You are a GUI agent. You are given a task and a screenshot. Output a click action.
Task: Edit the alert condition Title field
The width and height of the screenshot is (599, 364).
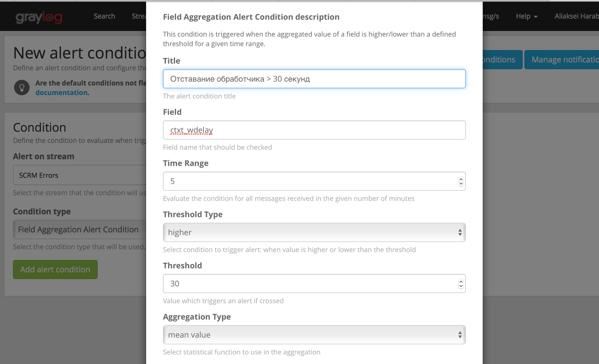pos(314,79)
